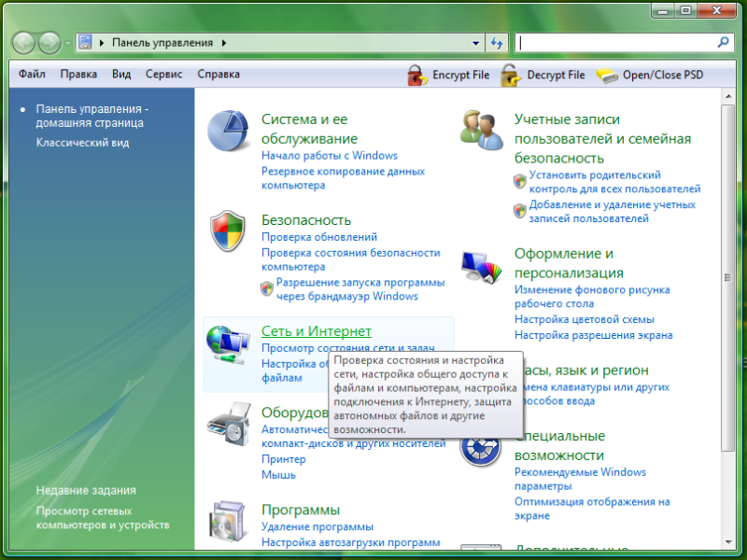Click the vertical scrollbar thumb
The image size is (747, 560).
click(x=728, y=277)
